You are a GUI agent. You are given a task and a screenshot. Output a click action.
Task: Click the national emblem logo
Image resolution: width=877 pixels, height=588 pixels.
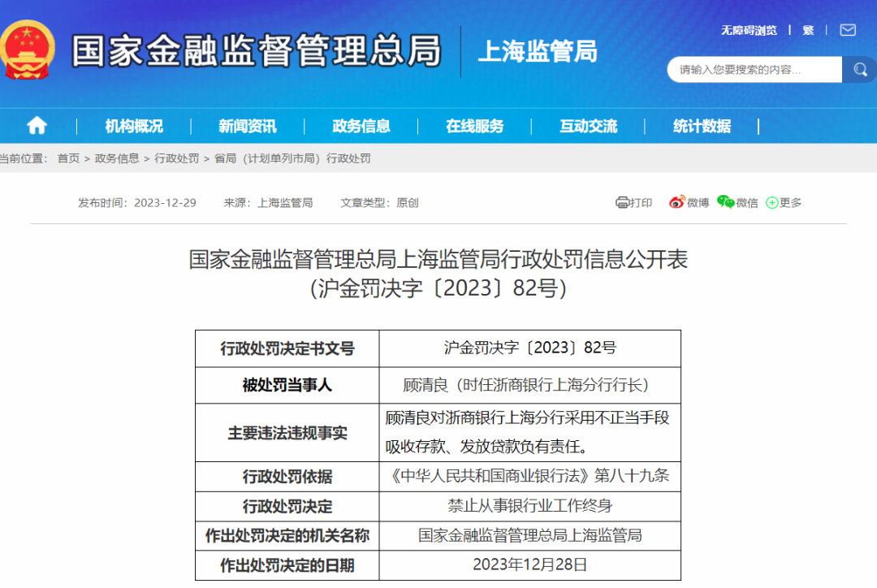pyautogui.click(x=28, y=50)
